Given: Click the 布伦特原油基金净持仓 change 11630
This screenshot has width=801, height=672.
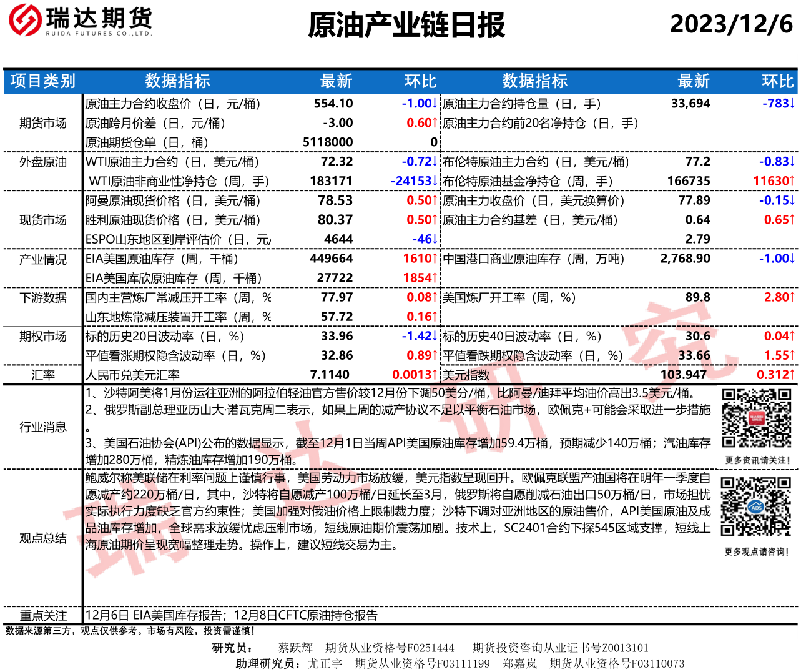Looking at the screenshot, I should coord(774,181).
